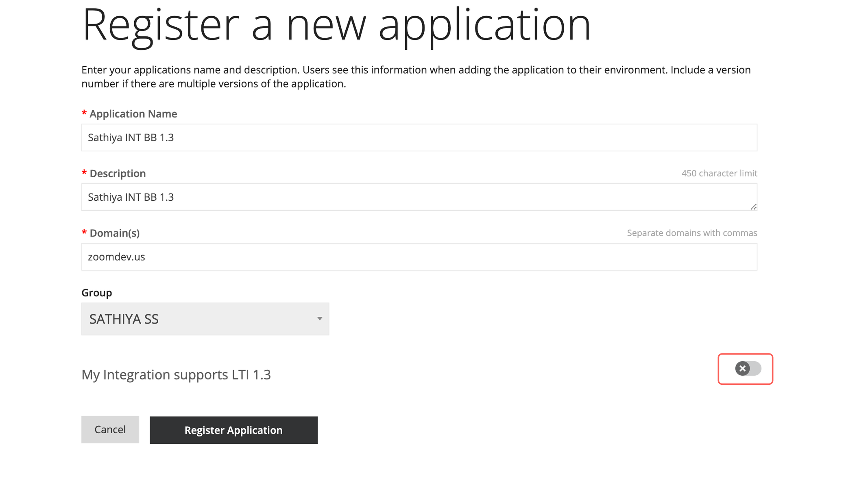The height and width of the screenshot is (491, 868).
Task: Click the 'My Integration supports LTI 1.3' label
Action: click(x=176, y=375)
